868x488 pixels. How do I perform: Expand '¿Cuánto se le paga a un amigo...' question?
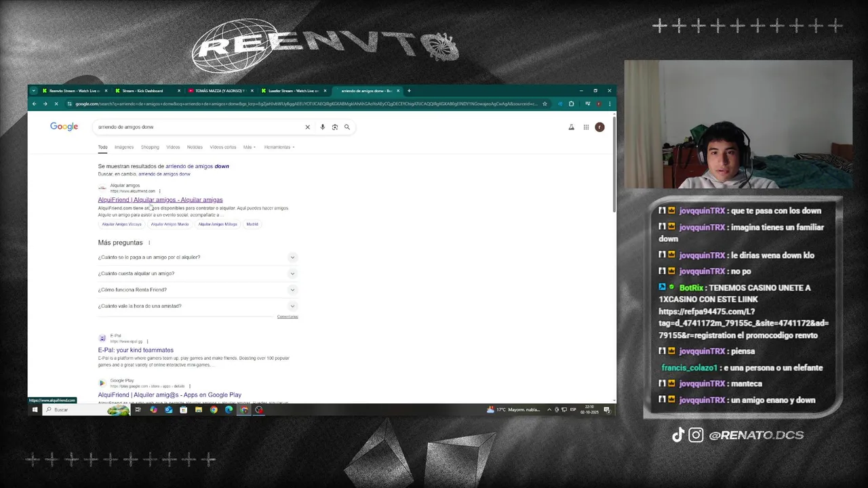tap(197, 258)
